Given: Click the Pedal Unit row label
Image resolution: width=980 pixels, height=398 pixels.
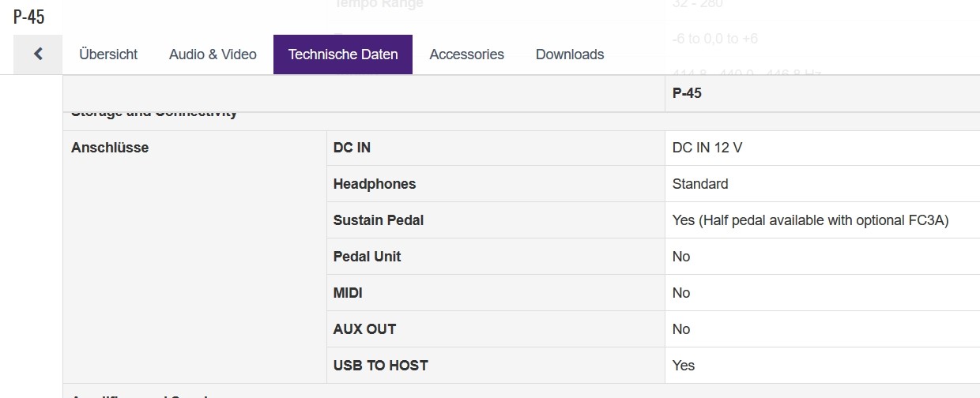Looking at the screenshot, I should click(367, 257).
